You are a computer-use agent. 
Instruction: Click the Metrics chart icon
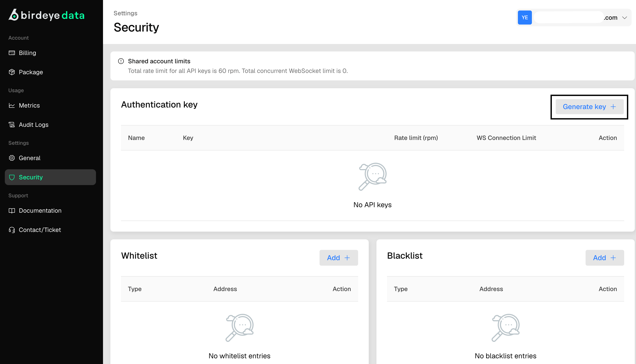pos(12,106)
